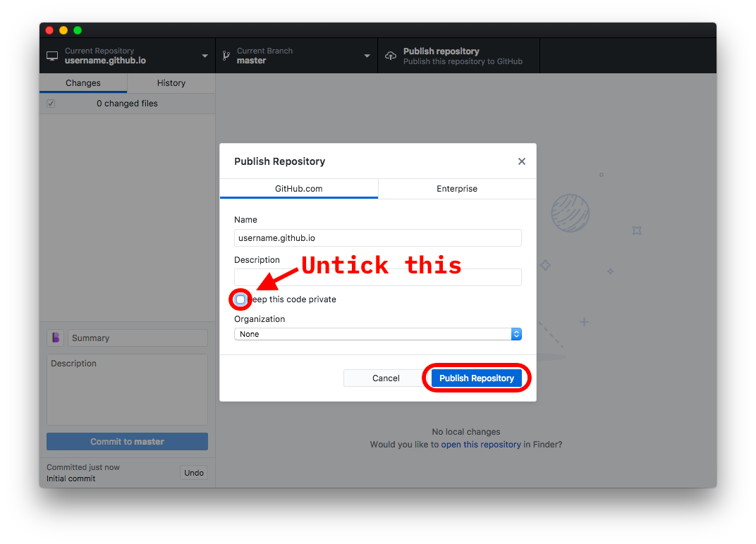The height and width of the screenshot is (544, 756).
Task: Untick the Keep this code private checkbox
Action: pos(240,299)
